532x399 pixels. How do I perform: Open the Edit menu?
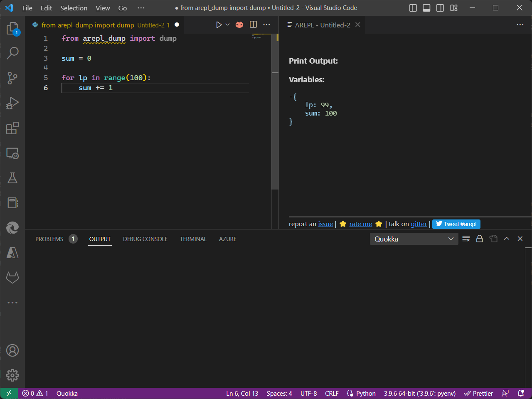click(46, 8)
